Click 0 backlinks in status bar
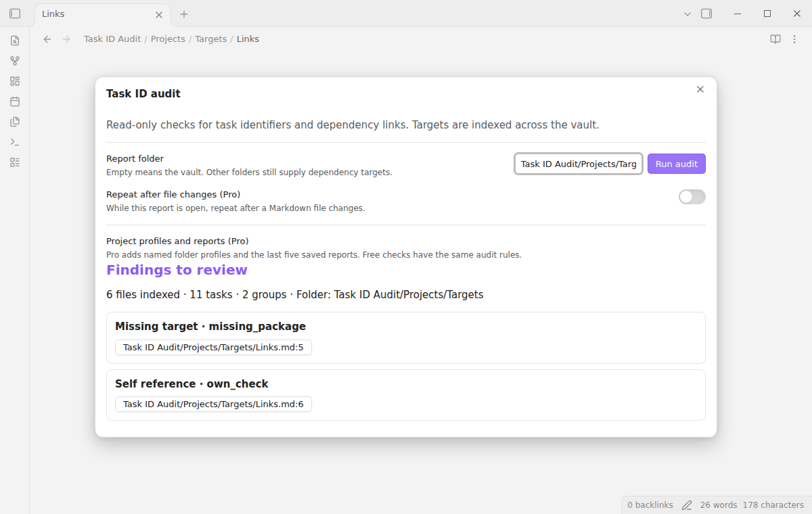The height and width of the screenshot is (514, 812). [x=650, y=505]
